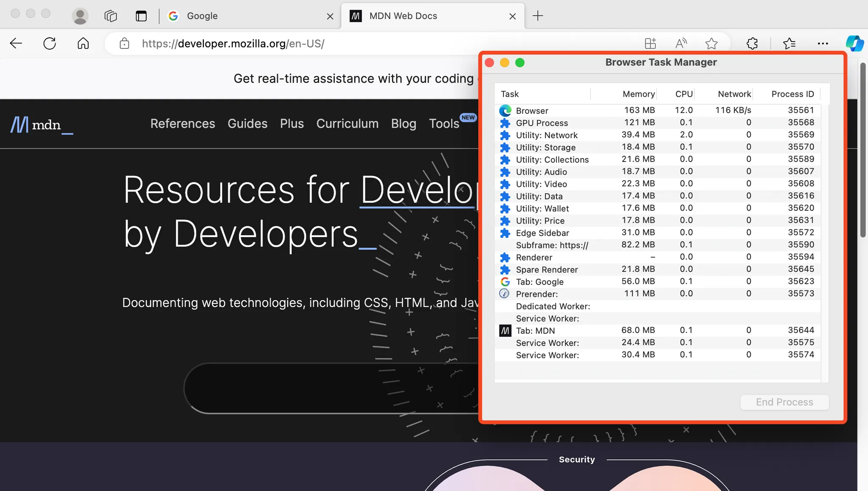Open the Extensions puzzle icon

(x=752, y=43)
